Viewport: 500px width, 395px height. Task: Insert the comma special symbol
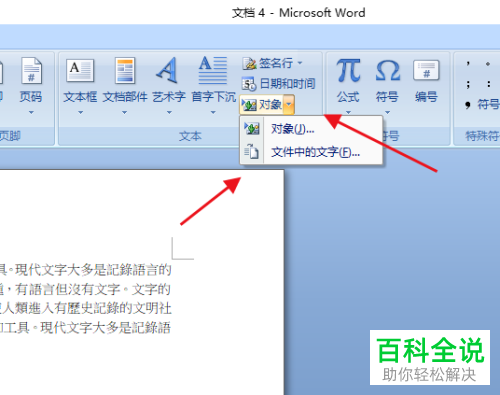[468, 64]
